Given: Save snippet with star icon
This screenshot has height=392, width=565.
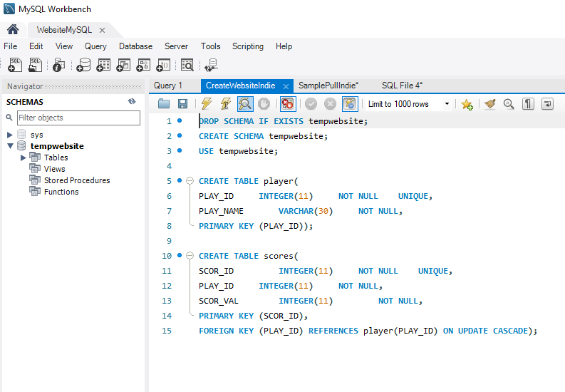Looking at the screenshot, I should pos(467,105).
